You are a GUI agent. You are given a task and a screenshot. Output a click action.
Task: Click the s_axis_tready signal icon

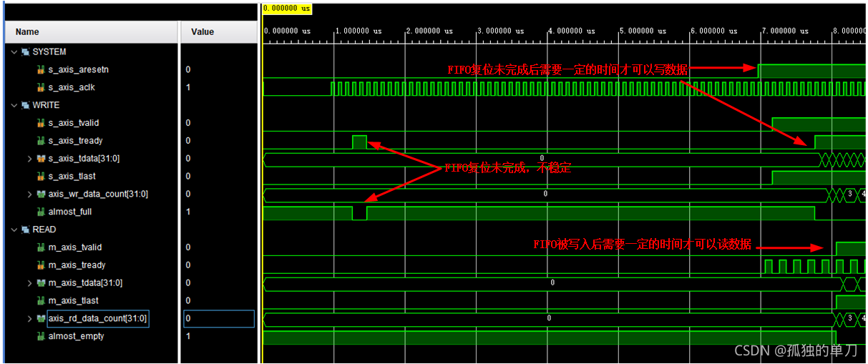click(x=42, y=141)
